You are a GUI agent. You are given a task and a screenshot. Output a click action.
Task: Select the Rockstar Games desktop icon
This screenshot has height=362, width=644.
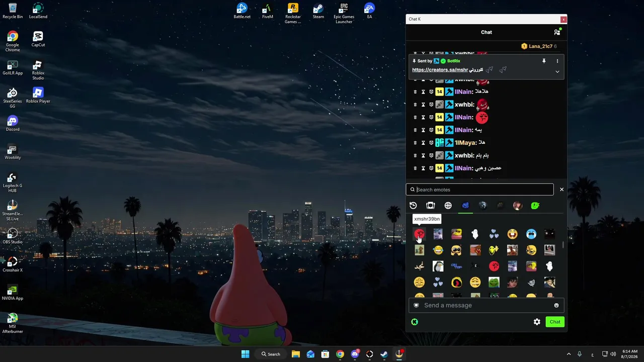[x=293, y=13]
